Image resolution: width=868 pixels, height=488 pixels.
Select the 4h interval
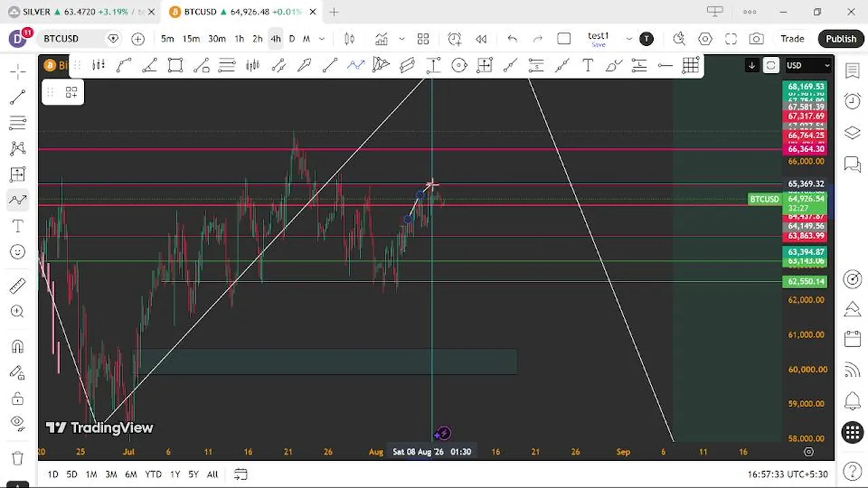tap(275, 39)
